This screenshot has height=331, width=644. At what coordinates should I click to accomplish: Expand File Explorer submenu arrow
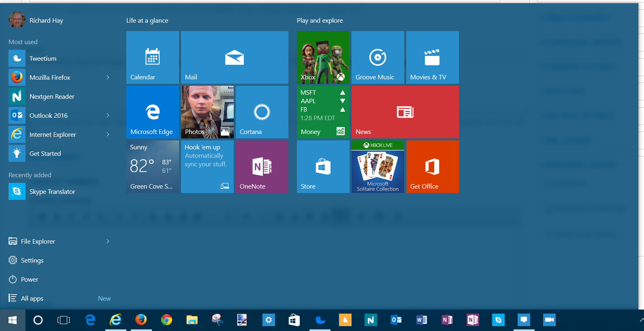tap(108, 241)
